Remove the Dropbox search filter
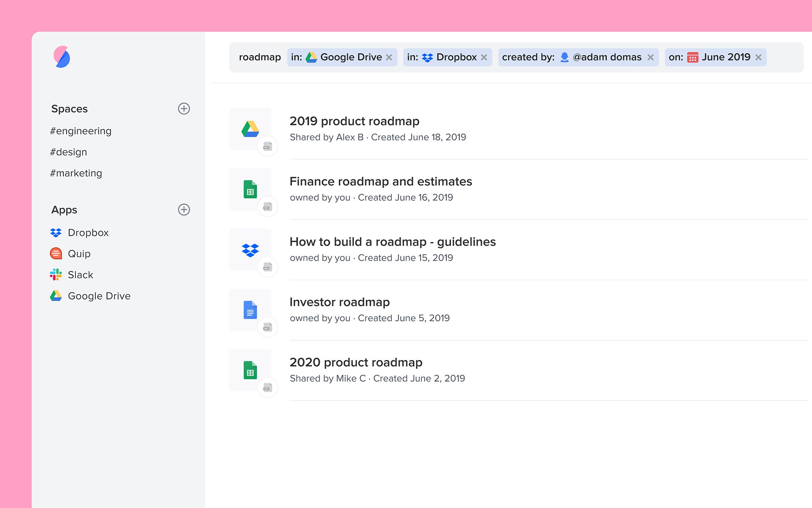The image size is (812, 508). [484, 57]
